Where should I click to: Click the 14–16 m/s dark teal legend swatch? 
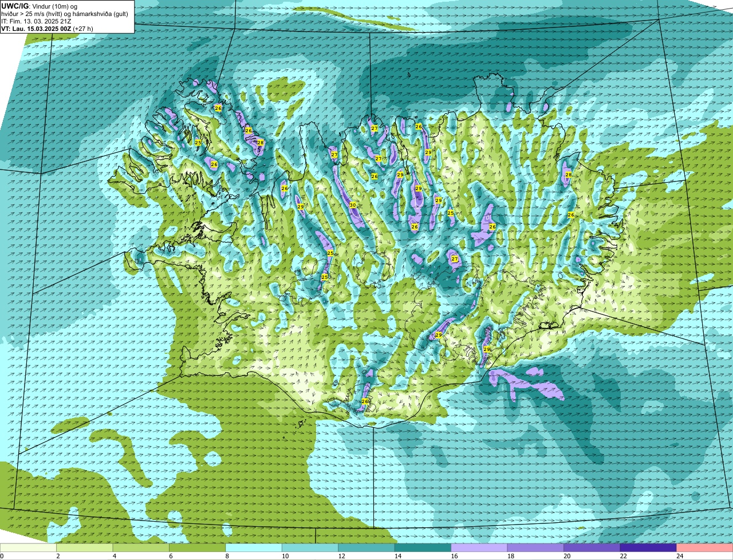click(423, 547)
